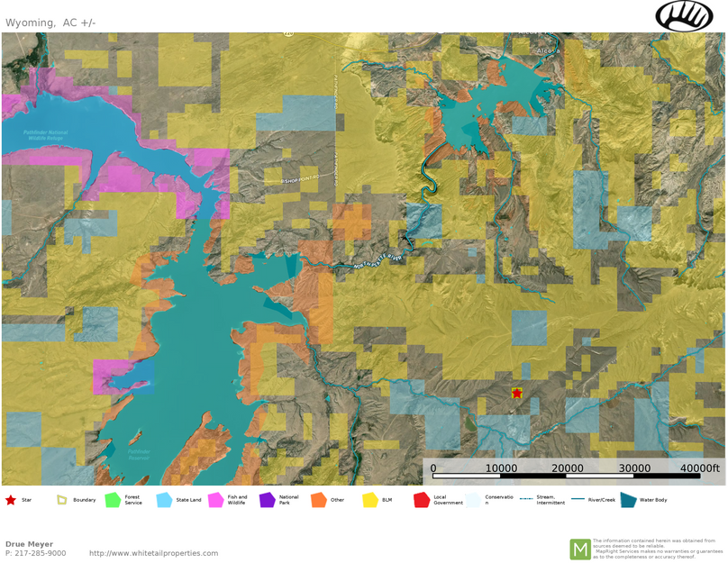Click the Water Body legend icon
The height and width of the screenshot is (563, 728).
click(628, 500)
